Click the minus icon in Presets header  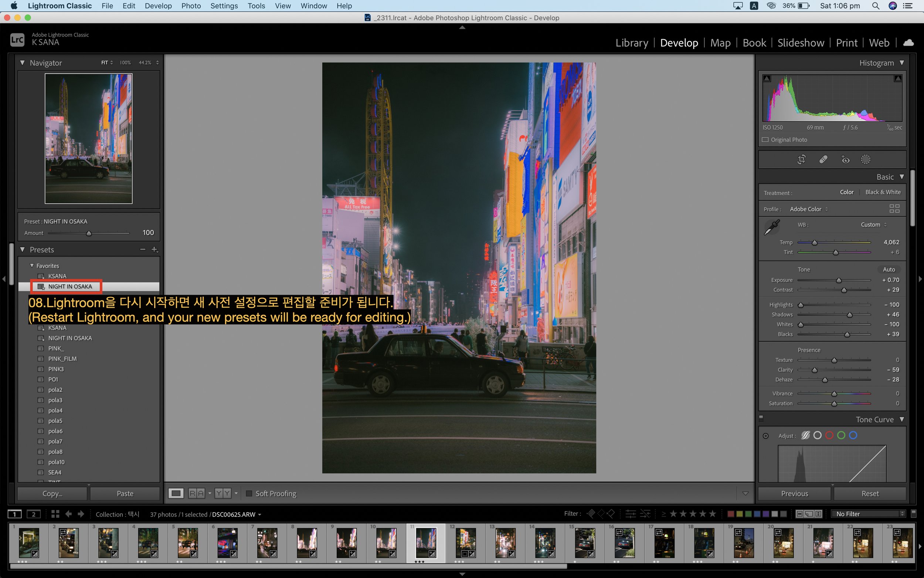click(142, 249)
